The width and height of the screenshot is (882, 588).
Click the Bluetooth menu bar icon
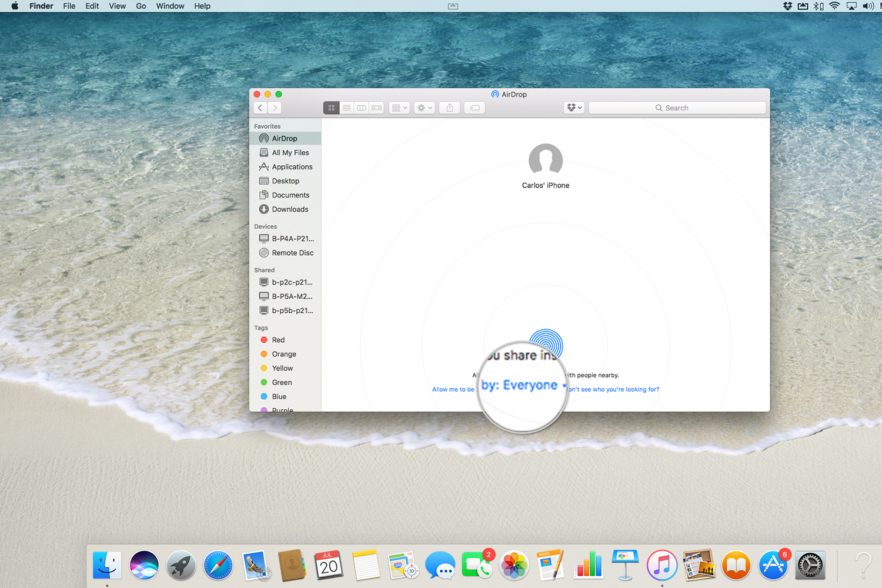pos(818,6)
